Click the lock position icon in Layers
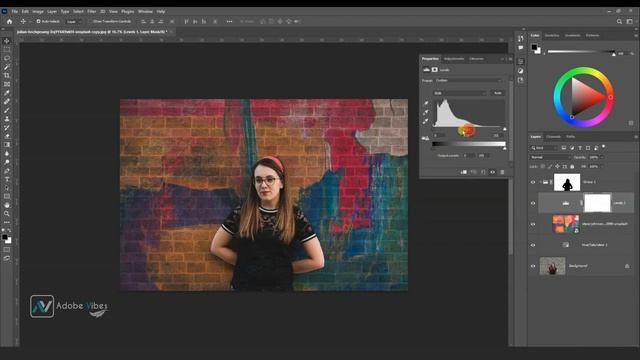 [x=557, y=167]
